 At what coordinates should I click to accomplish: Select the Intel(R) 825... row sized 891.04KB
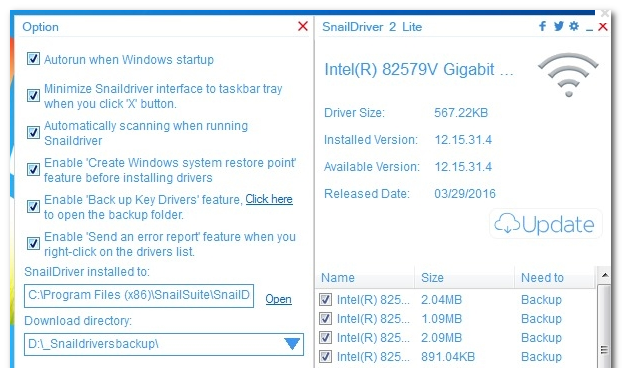point(456,356)
